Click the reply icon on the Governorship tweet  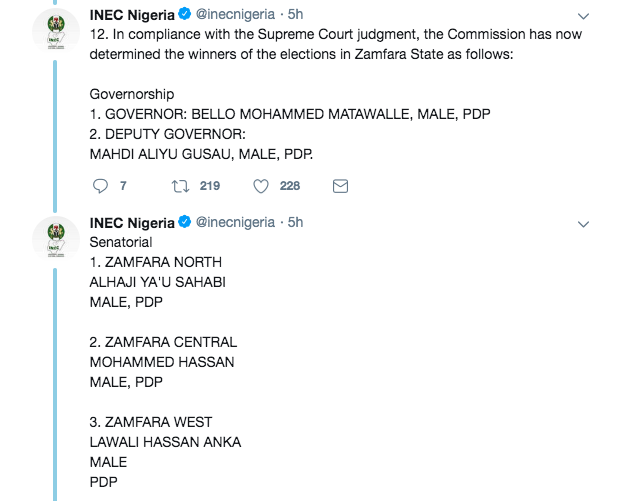pos(100,186)
